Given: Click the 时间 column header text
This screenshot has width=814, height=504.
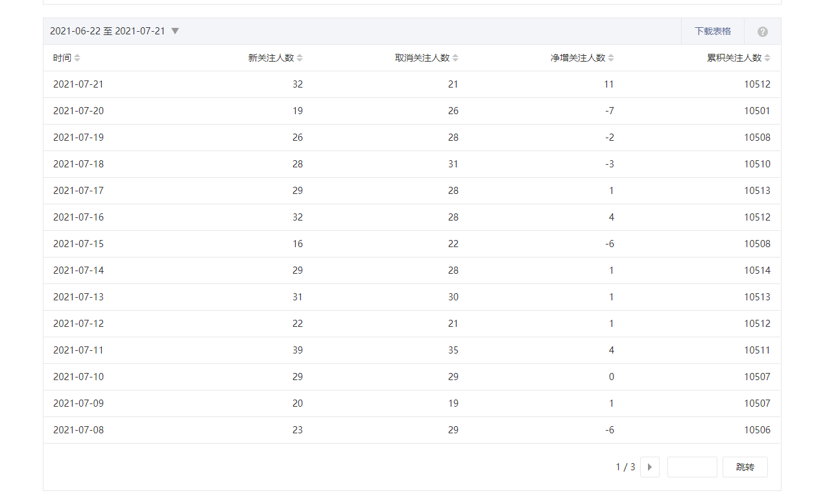Looking at the screenshot, I should (x=62, y=58).
